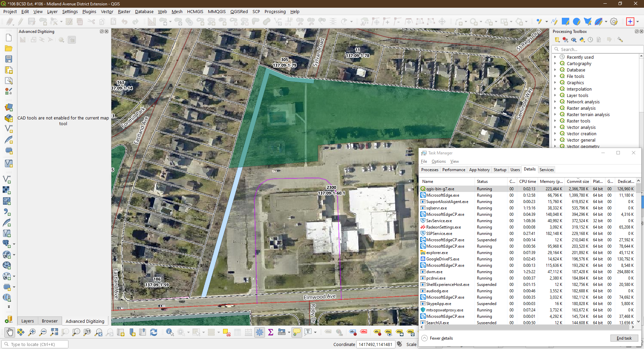
Task: Open the Python scripts menu in Processing Toolbox
Action: coord(582,39)
